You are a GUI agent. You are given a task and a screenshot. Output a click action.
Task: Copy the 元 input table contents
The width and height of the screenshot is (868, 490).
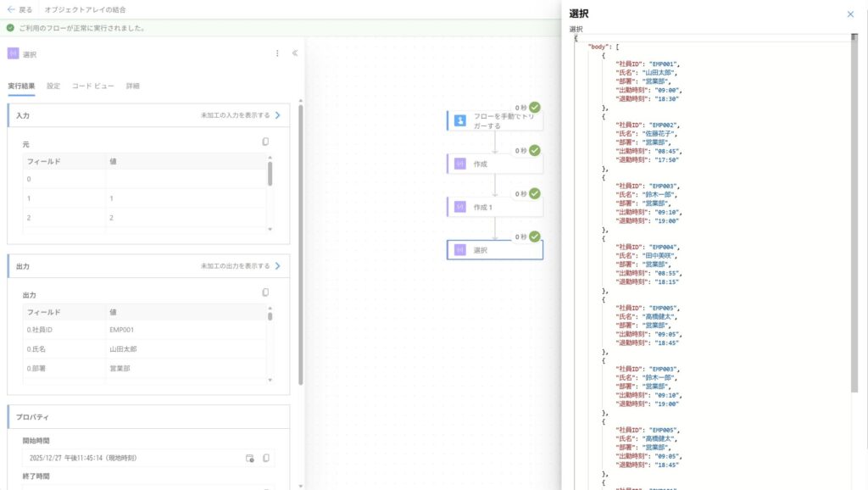[x=265, y=142]
